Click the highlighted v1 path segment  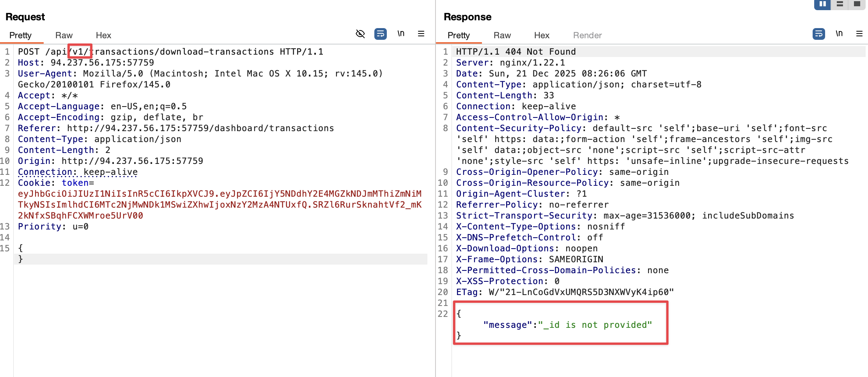point(80,51)
